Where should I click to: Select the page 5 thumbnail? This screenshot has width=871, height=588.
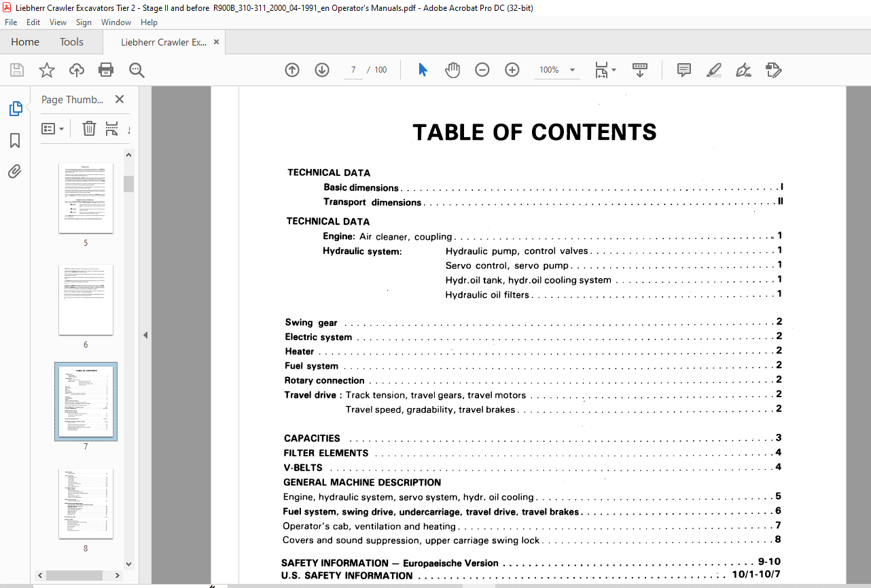pos(86,198)
